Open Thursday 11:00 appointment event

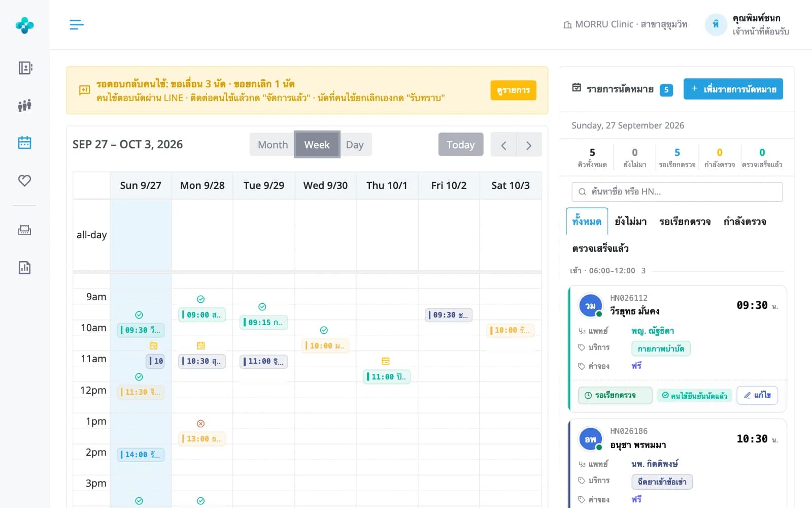387,377
